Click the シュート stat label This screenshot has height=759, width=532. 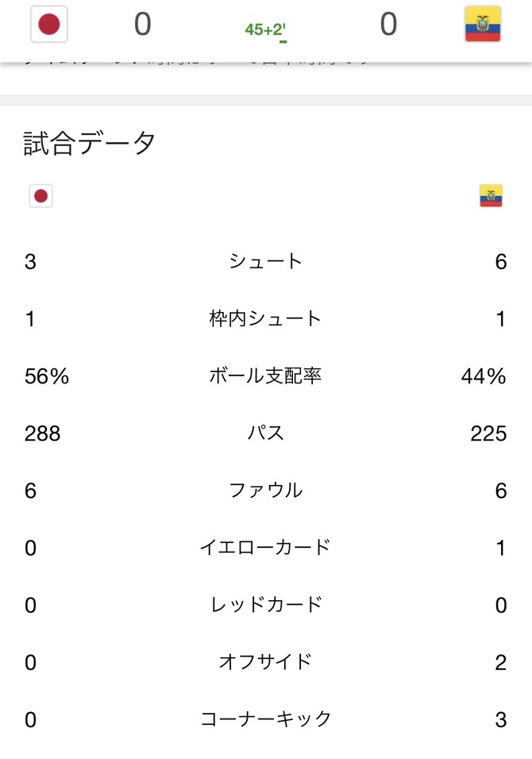[265, 261]
